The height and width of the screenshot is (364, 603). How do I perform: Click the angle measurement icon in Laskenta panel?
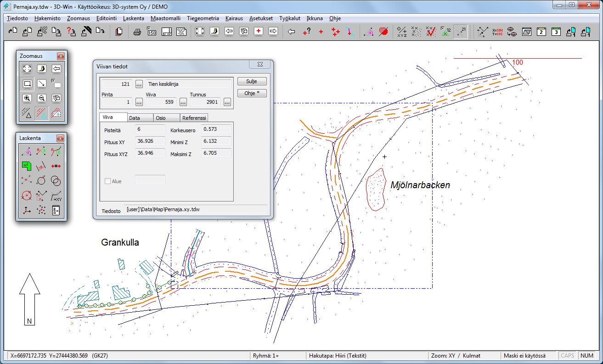coord(27,151)
